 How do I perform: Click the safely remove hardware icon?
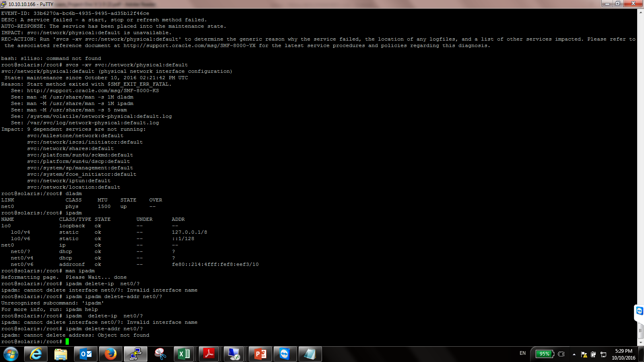point(593,354)
